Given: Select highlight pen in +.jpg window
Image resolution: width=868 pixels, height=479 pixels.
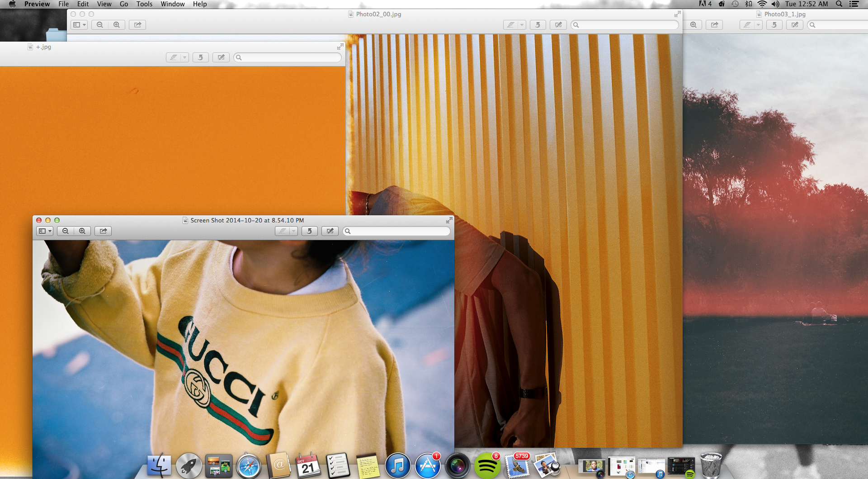Looking at the screenshot, I should pos(174,57).
